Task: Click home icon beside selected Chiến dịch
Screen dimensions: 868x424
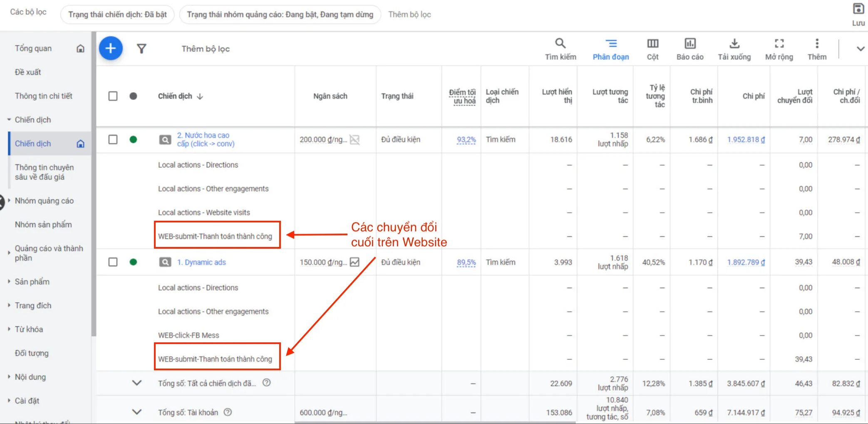Action: click(80, 144)
